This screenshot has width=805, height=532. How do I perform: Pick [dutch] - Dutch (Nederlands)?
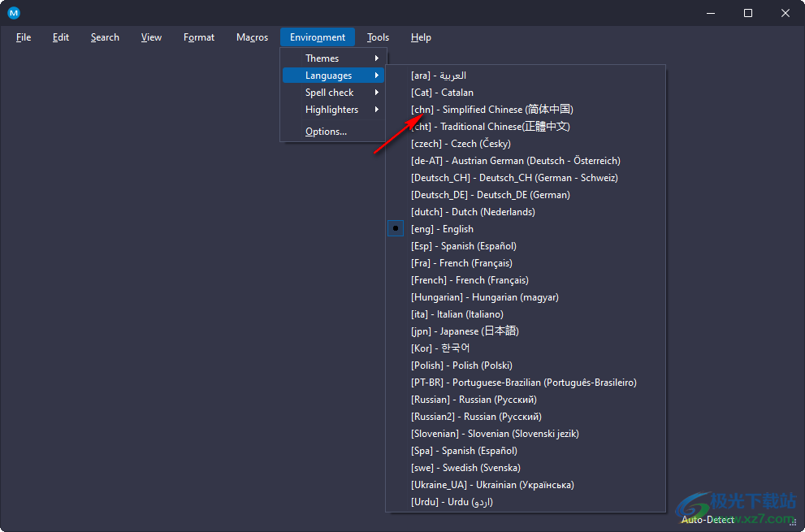[x=526, y=211]
